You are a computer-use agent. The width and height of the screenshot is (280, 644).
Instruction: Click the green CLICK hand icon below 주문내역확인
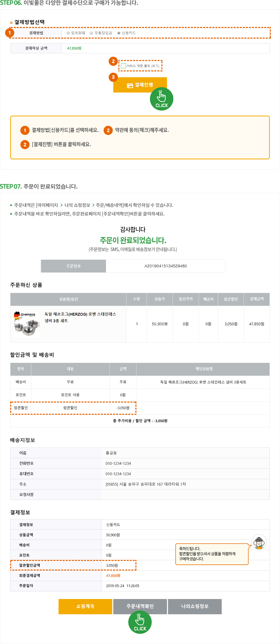click(140, 622)
